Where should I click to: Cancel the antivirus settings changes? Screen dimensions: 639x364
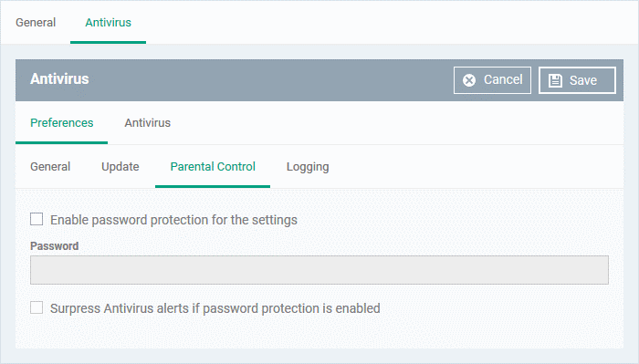coord(492,80)
